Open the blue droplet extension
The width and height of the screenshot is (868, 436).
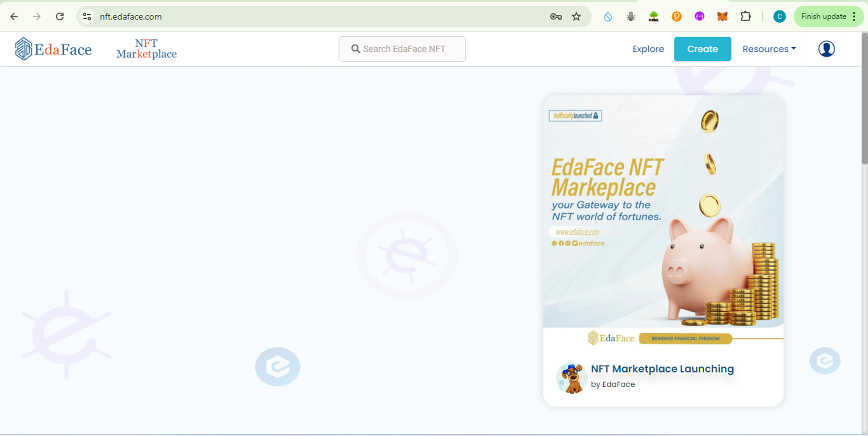coord(608,17)
